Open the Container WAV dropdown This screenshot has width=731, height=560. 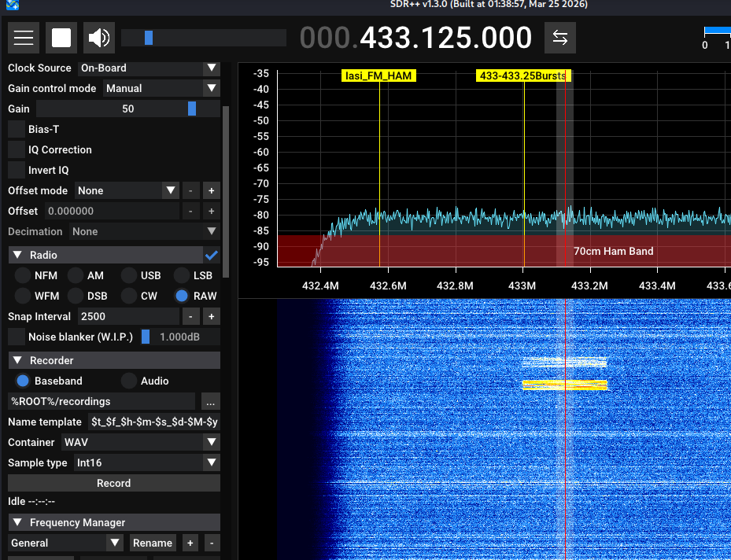coord(140,443)
